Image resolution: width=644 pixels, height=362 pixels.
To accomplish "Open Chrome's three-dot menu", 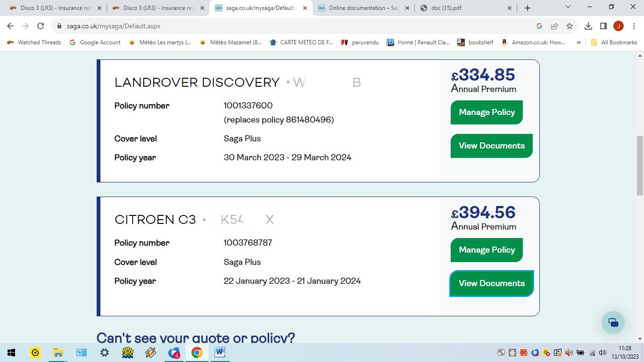I will pos(633,26).
